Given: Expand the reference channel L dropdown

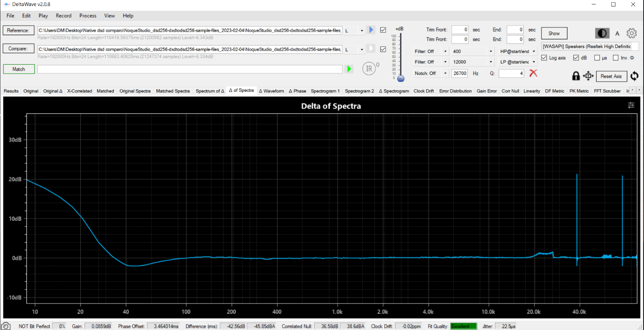Looking at the screenshot, I should tap(361, 31).
